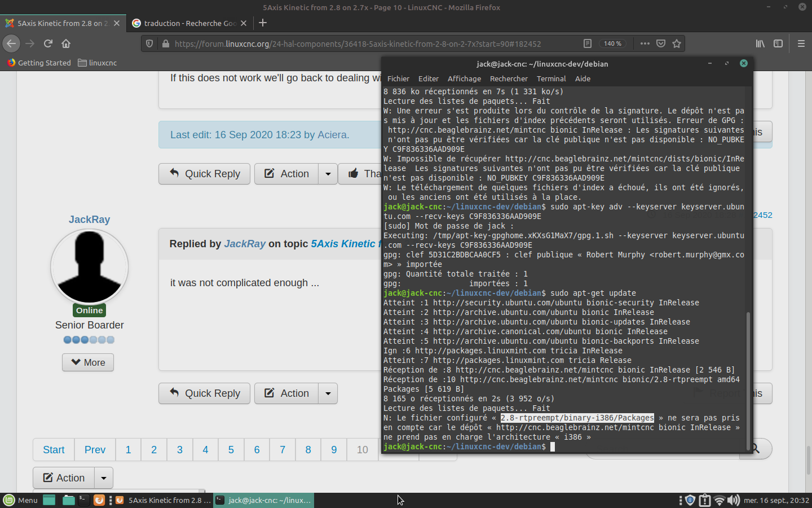Click upper Action button

pos(286,174)
